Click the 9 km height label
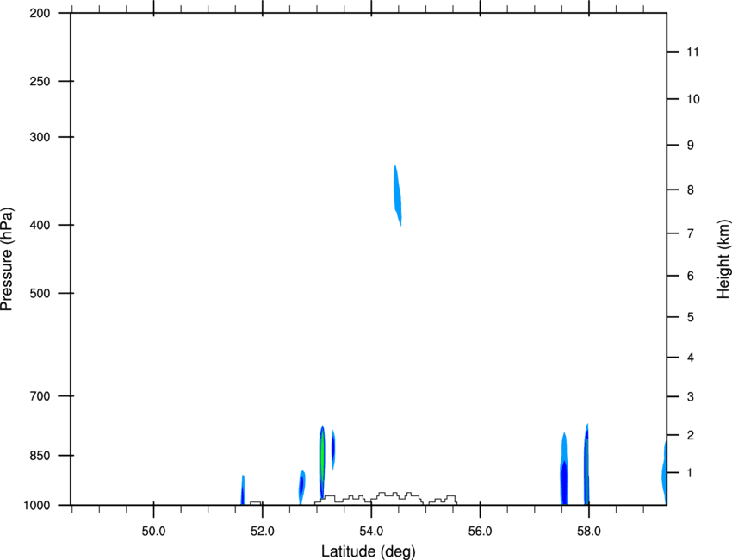Viewport: 732px width, 560px height. [690, 146]
